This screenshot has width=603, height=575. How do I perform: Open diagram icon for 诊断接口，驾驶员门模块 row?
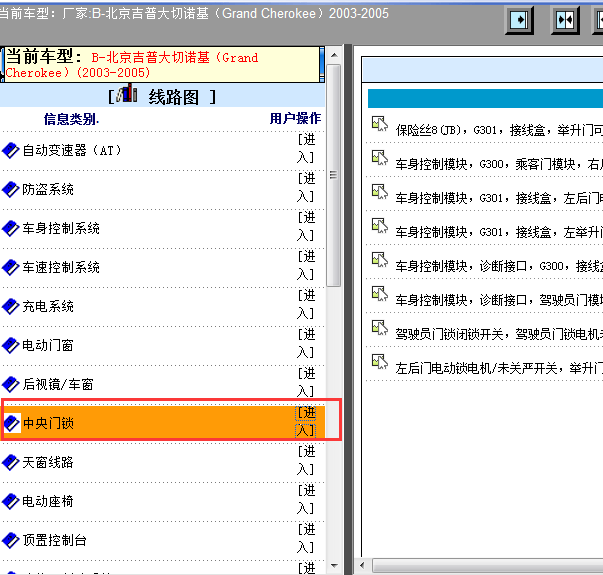[x=380, y=294]
